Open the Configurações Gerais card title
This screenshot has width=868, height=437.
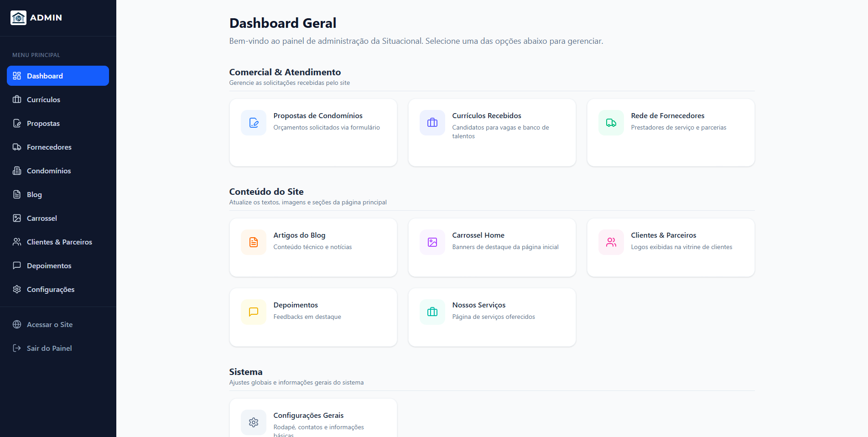click(x=308, y=416)
